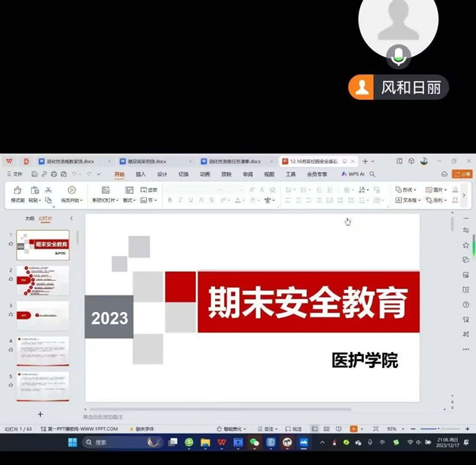This screenshot has height=465, width=476.
Task: Open the 版式 layout dropdown
Action: coord(129,201)
